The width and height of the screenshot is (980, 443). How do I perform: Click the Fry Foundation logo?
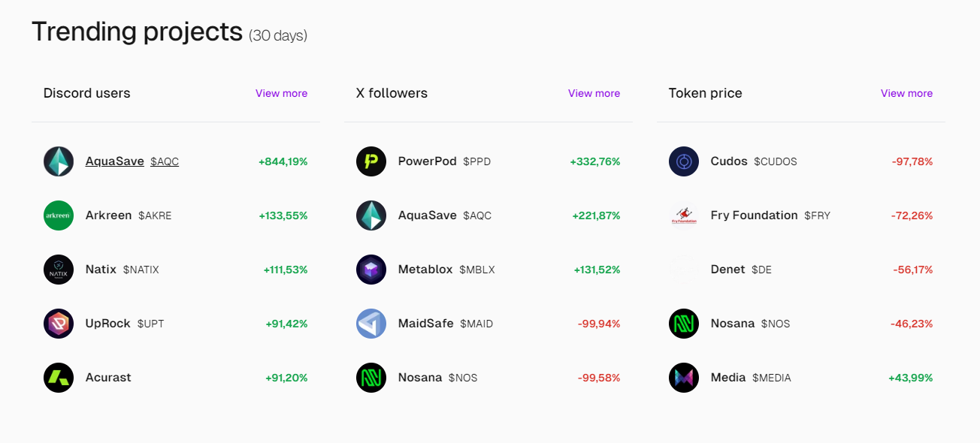coord(684,215)
